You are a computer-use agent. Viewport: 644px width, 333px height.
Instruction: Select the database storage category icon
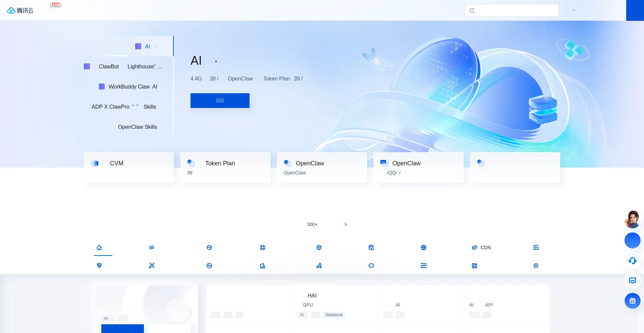tap(371, 247)
